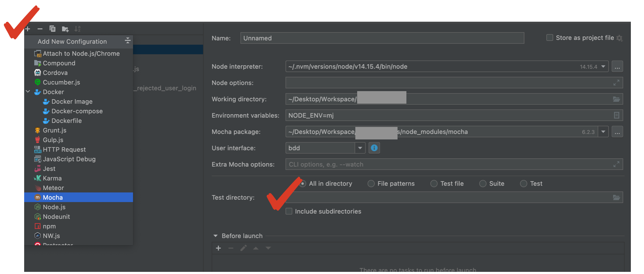Select the File patterns radio button

click(371, 183)
